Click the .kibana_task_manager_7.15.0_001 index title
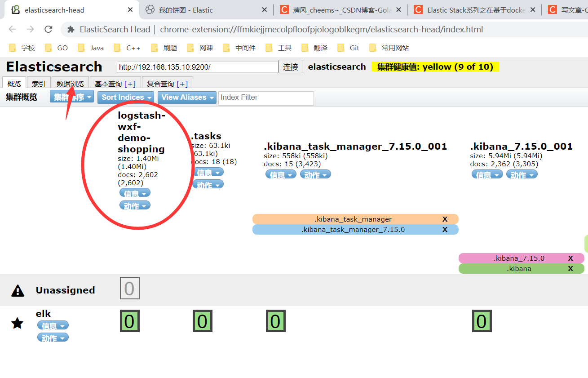 pyautogui.click(x=355, y=146)
